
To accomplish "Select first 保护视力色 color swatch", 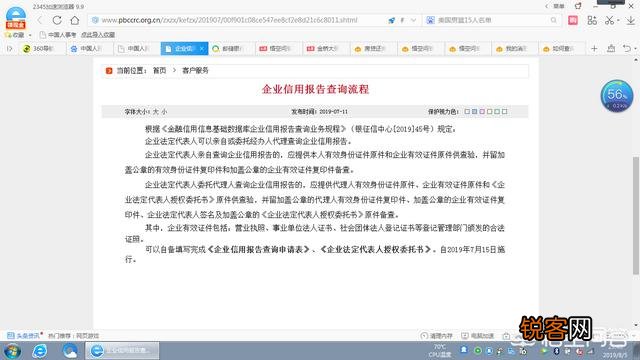I will (467, 111).
